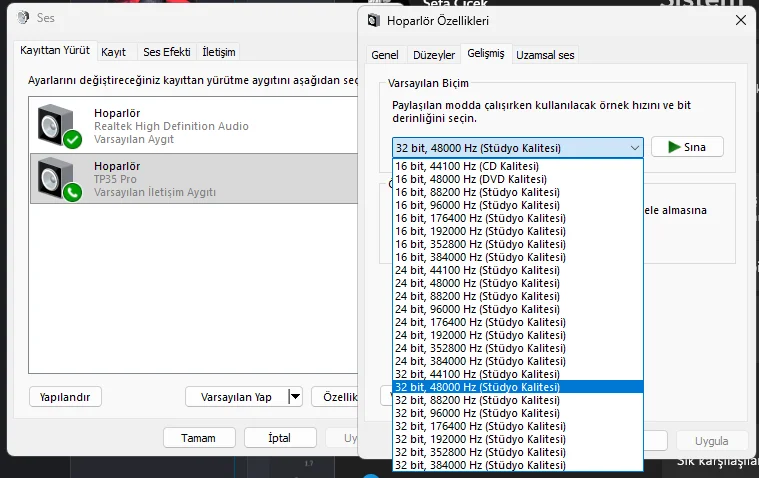
Task: Select 32 bit, 192000 Hz option
Action: click(x=517, y=439)
